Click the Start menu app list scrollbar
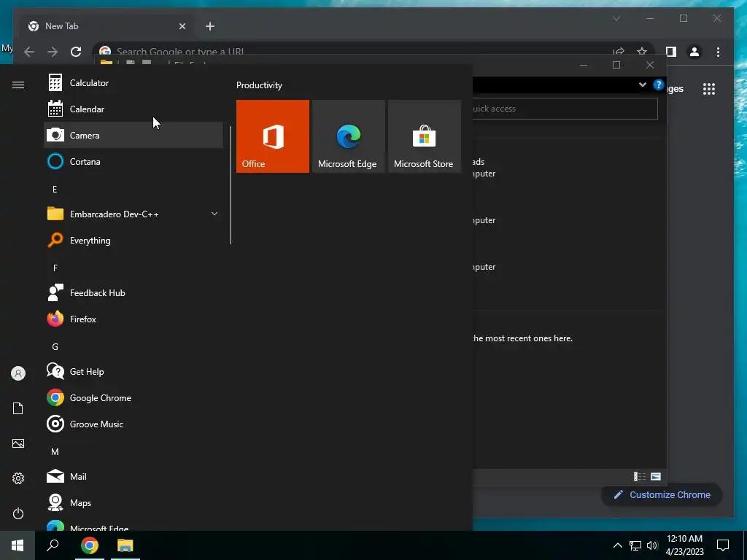Image resolution: width=747 pixels, height=560 pixels. (231, 185)
